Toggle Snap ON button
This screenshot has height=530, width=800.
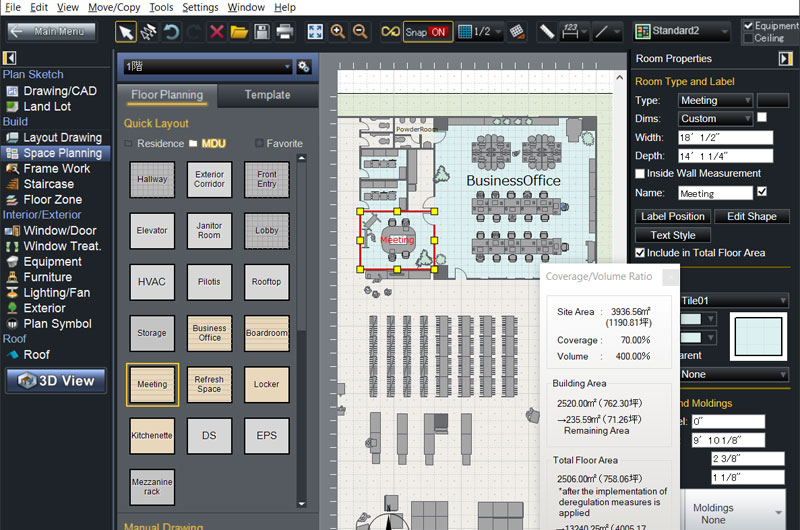pos(425,32)
